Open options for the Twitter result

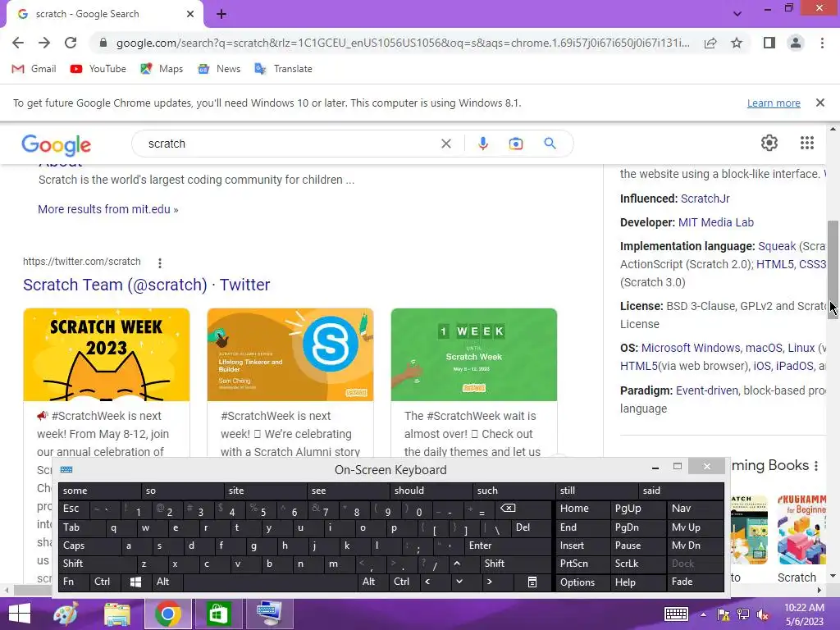pos(160,262)
